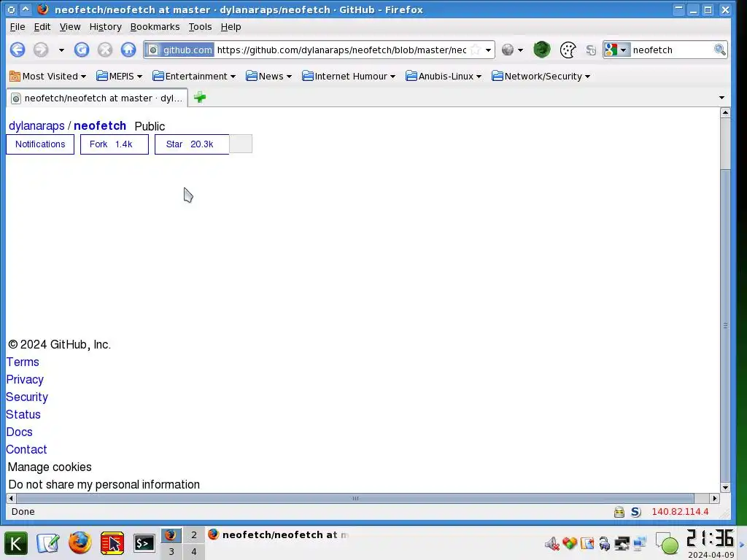Open the Status footer link
Viewport: 747px width, 560px height.
pos(23,414)
